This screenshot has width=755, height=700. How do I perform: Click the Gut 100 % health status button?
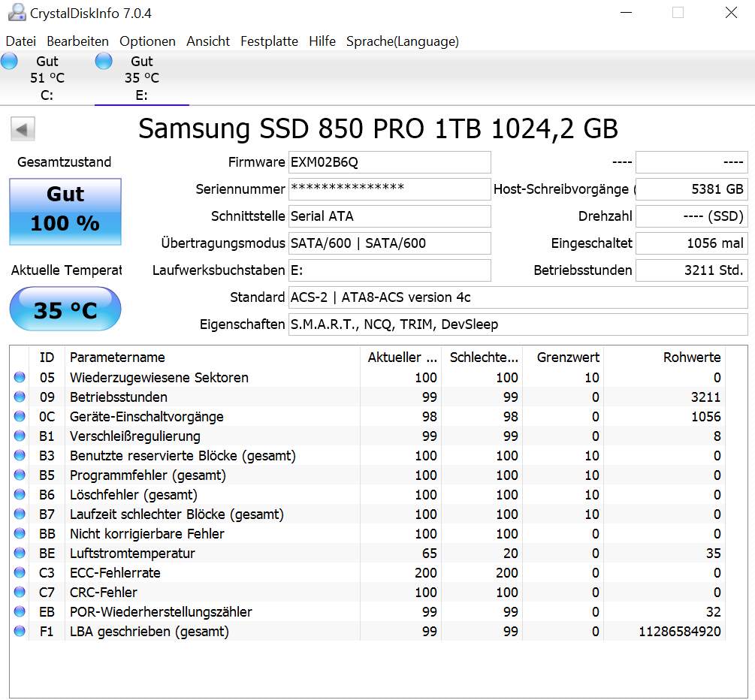(65, 211)
